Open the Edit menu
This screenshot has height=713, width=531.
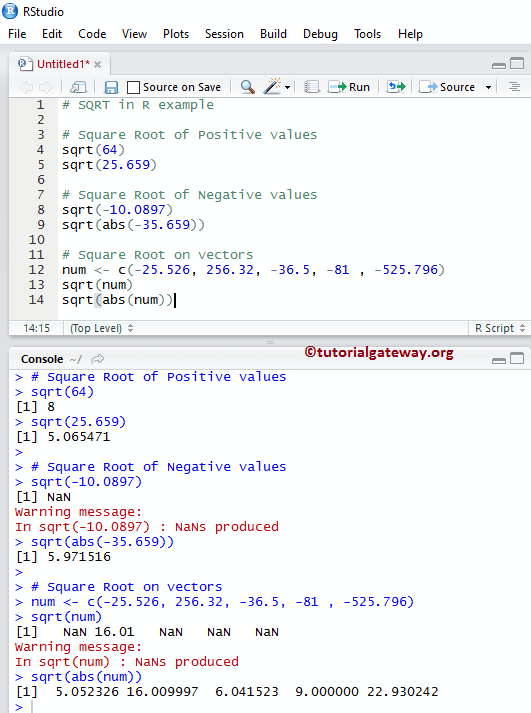52,34
